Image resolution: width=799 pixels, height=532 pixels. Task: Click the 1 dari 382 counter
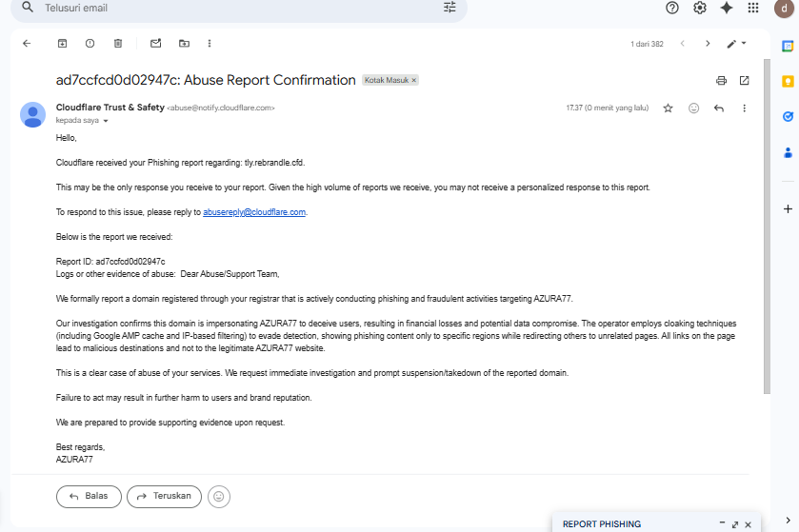tap(648, 44)
